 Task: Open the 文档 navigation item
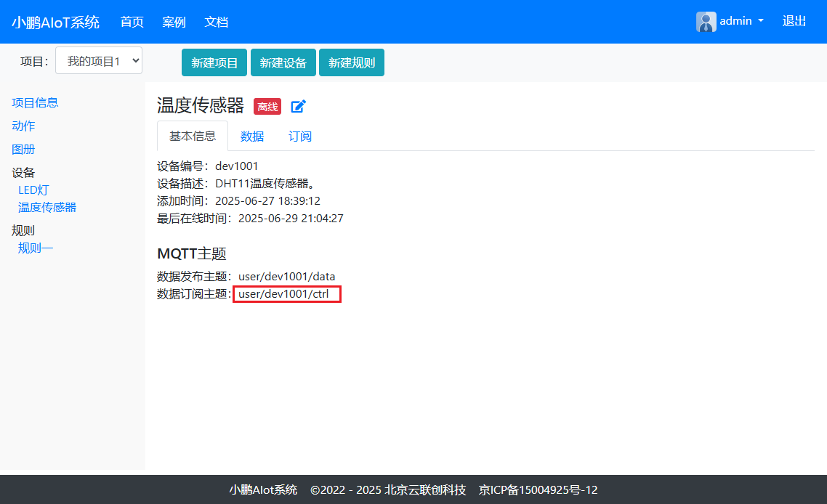[x=217, y=22]
